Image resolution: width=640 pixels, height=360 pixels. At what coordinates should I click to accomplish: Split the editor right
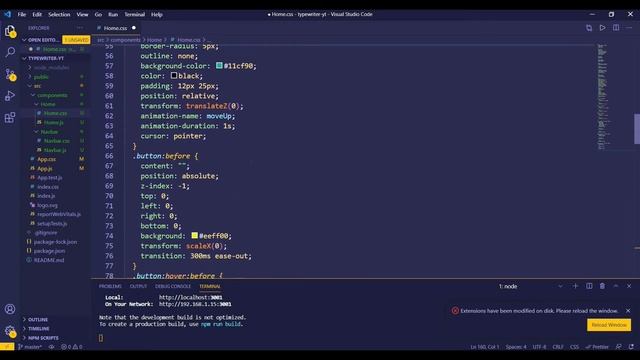coord(616,28)
